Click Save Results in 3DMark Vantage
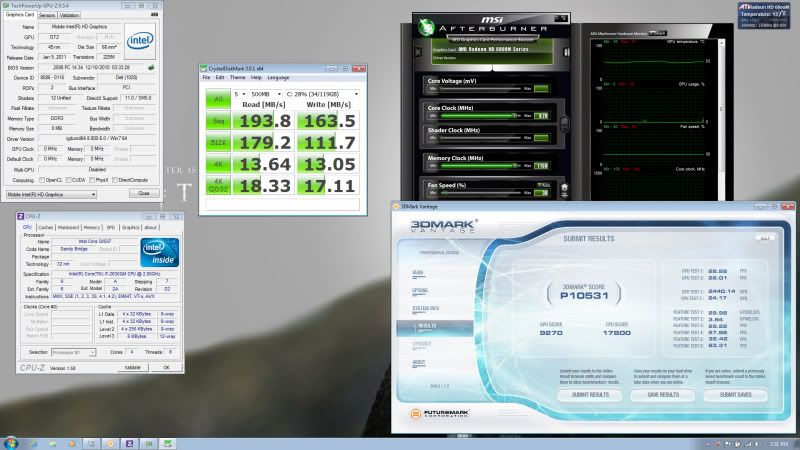Image resolution: width=800 pixels, height=450 pixels. point(663,395)
